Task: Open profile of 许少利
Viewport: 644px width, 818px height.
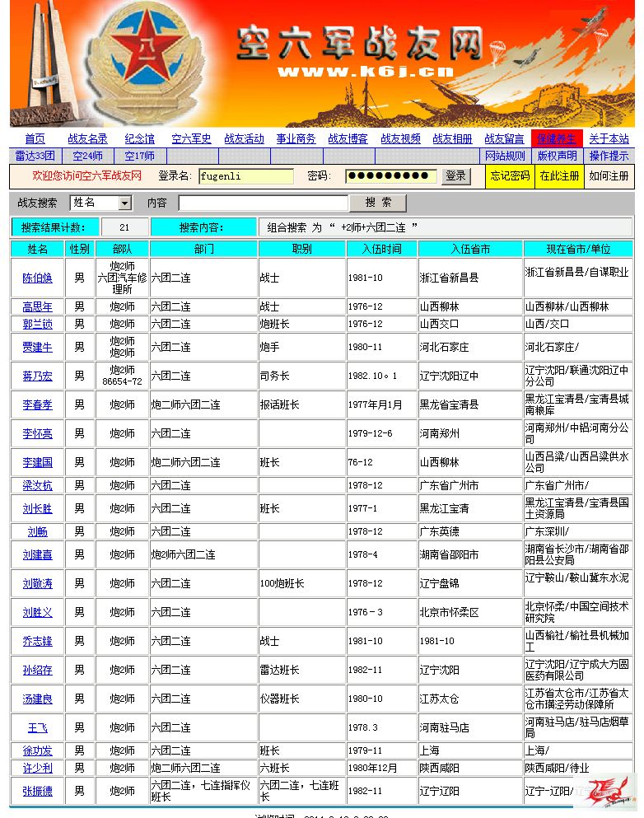Action: (38, 768)
